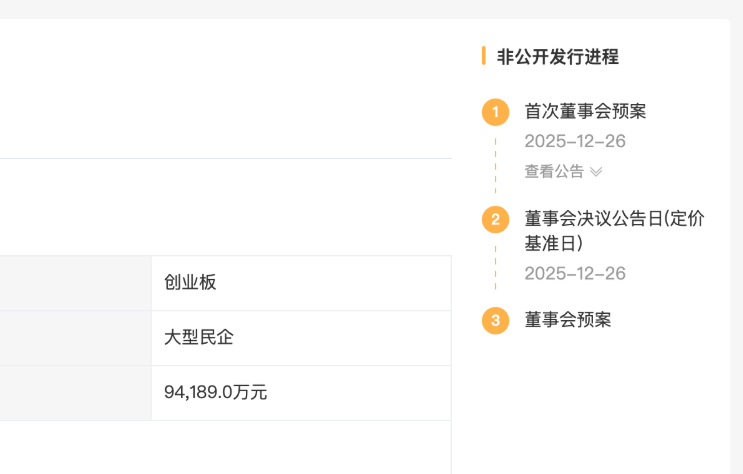Click the dashed timeline line between steps 1 and 2
Viewport: 743px width, 474px height.
[495, 165]
